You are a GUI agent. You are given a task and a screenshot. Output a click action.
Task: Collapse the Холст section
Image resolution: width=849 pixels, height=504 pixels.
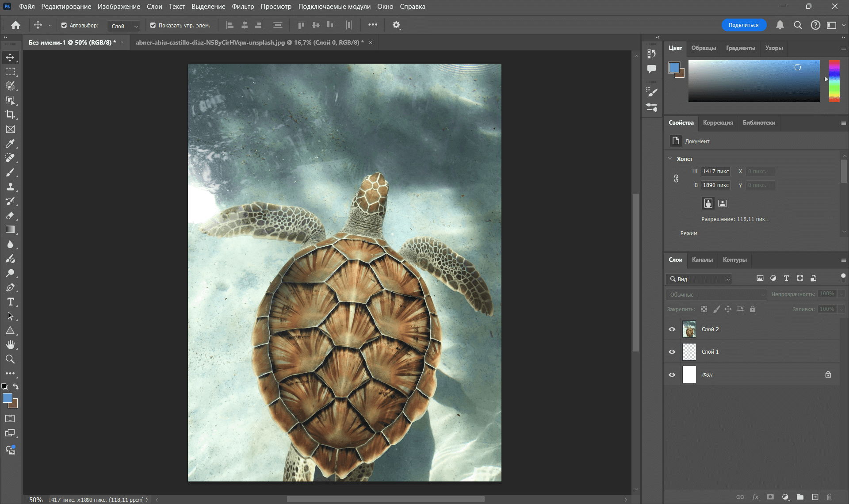pos(670,158)
